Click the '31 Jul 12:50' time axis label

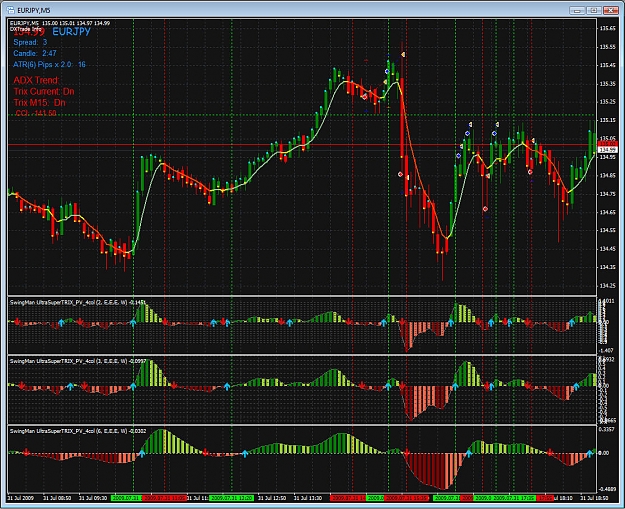[272, 498]
